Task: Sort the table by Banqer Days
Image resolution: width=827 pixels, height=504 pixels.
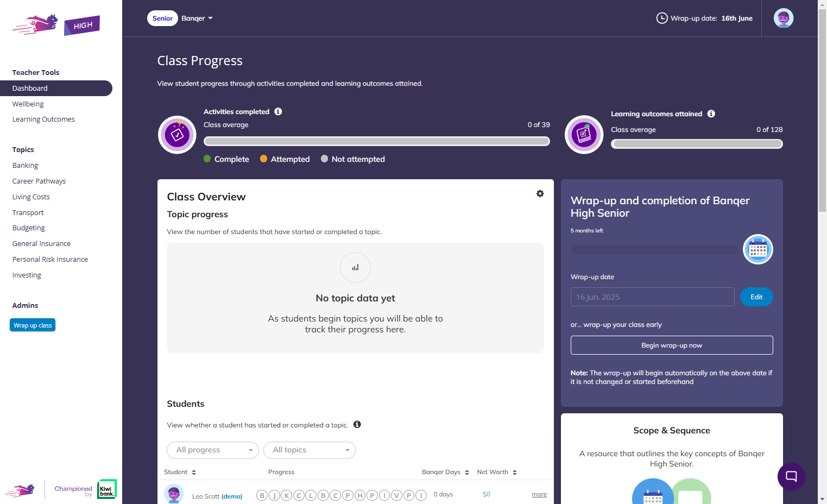Action: [445, 472]
